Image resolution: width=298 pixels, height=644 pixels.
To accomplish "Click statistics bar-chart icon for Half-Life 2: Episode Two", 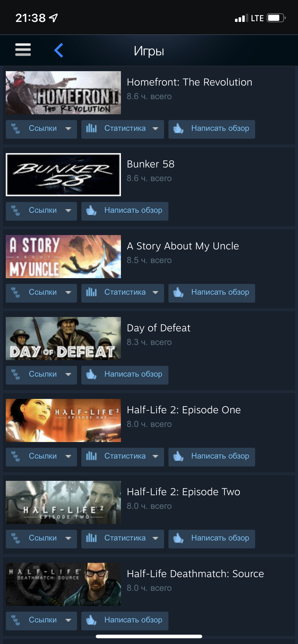I will point(91,538).
